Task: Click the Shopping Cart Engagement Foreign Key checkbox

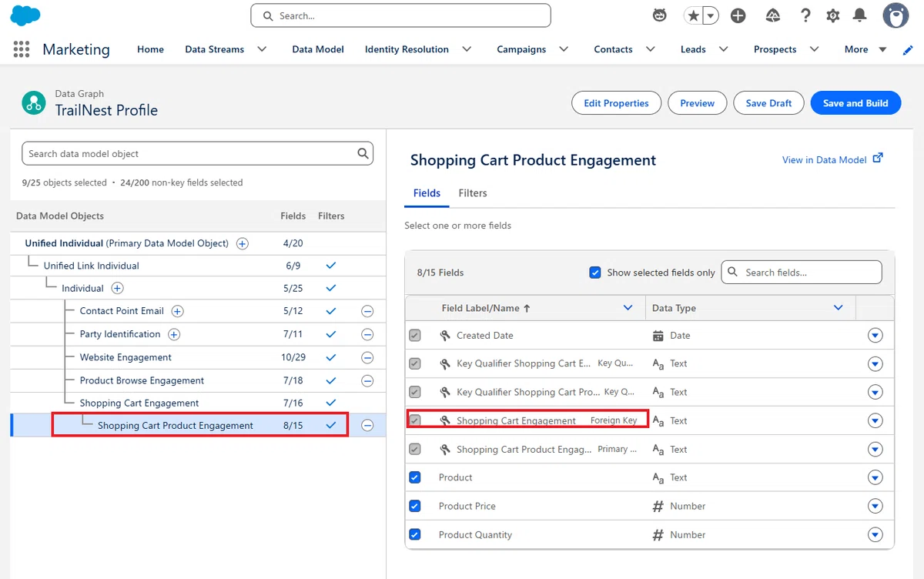Action: [x=415, y=420]
